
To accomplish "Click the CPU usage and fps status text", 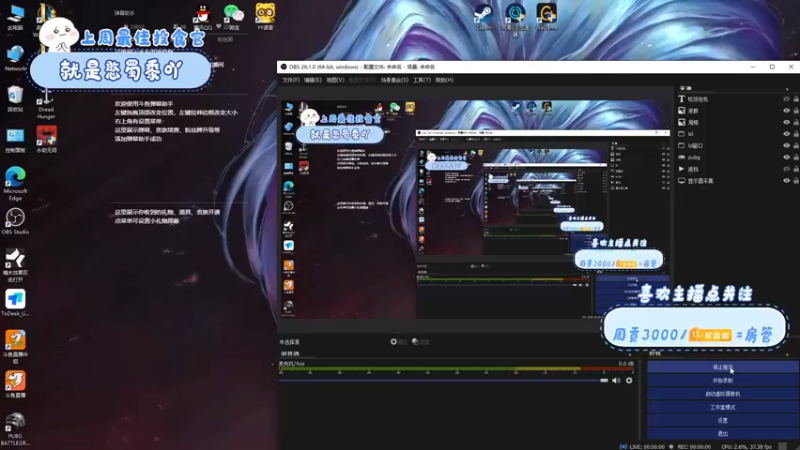I will (x=746, y=446).
